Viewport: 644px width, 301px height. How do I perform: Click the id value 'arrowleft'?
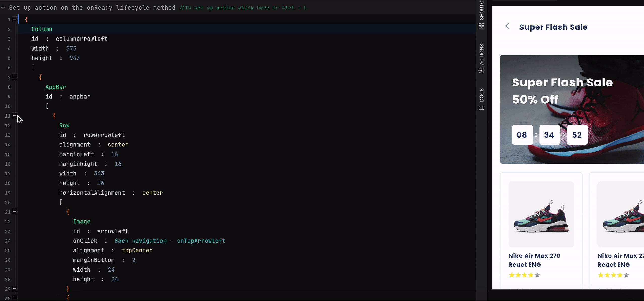[113, 231]
